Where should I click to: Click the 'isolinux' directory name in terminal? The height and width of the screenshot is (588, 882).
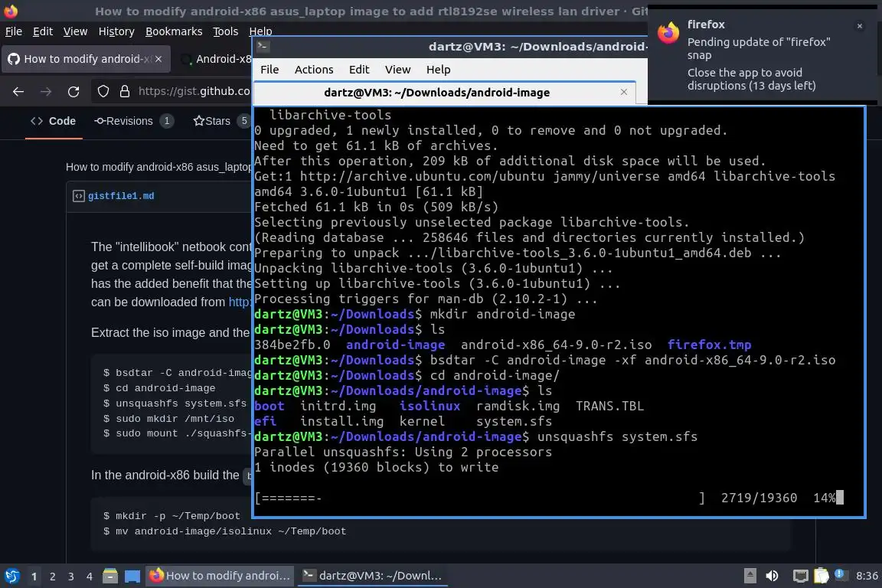430,407
